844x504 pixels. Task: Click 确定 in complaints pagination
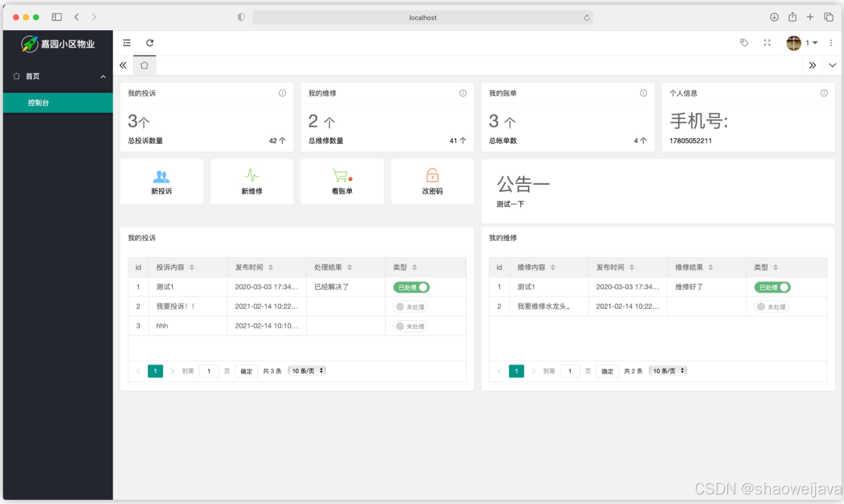[x=247, y=371]
